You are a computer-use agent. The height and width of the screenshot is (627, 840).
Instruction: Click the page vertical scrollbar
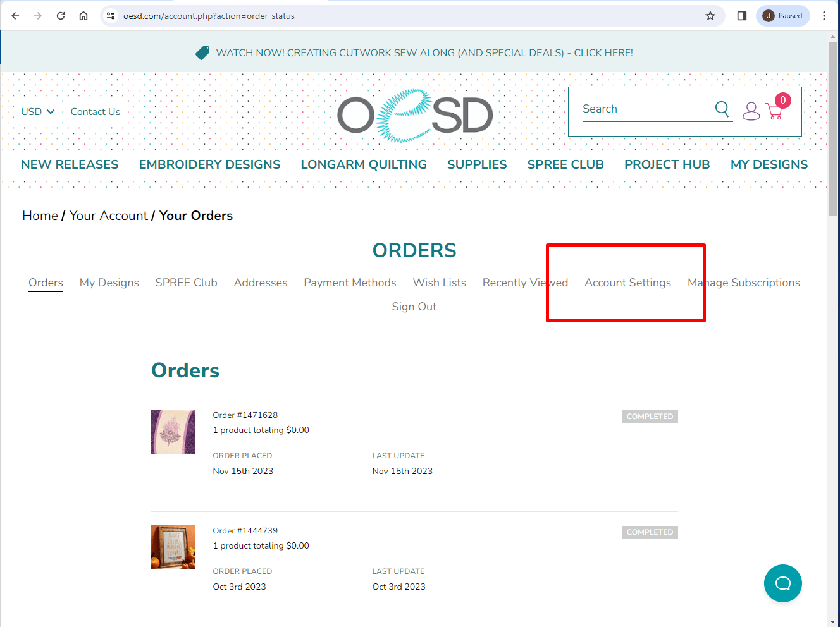click(833, 329)
